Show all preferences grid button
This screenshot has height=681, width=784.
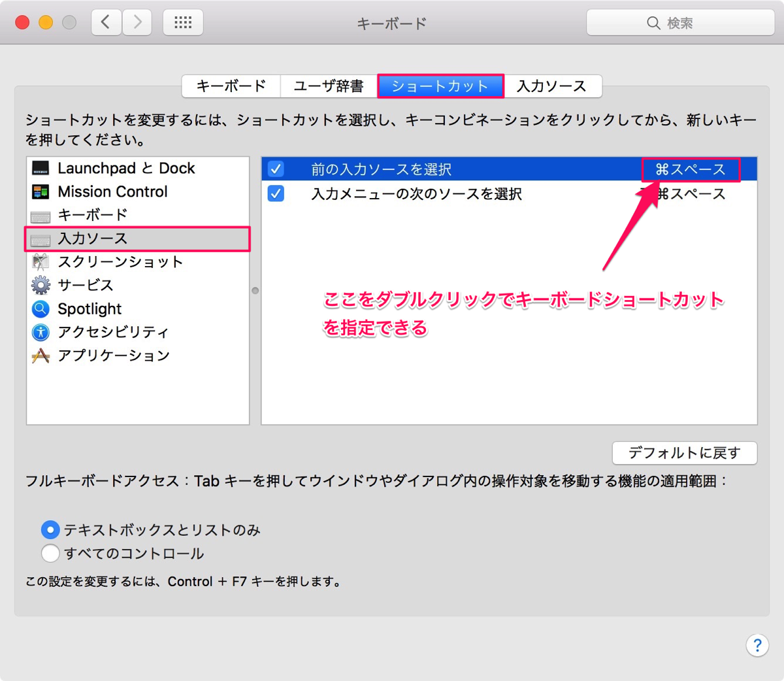pyautogui.click(x=183, y=23)
